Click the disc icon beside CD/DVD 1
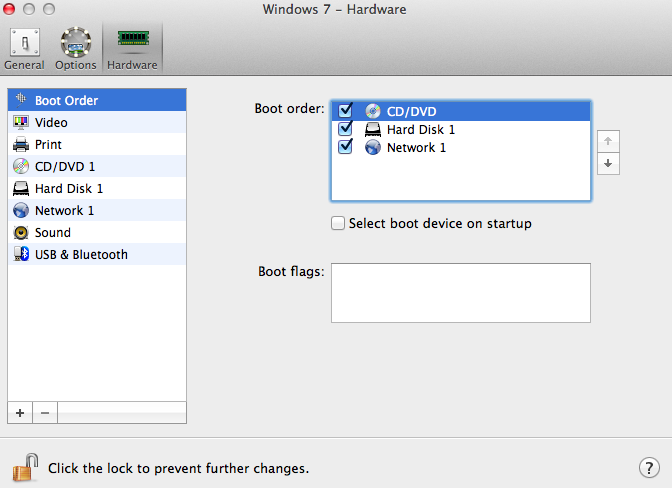This screenshot has height=488, width=672. point(21,166)
